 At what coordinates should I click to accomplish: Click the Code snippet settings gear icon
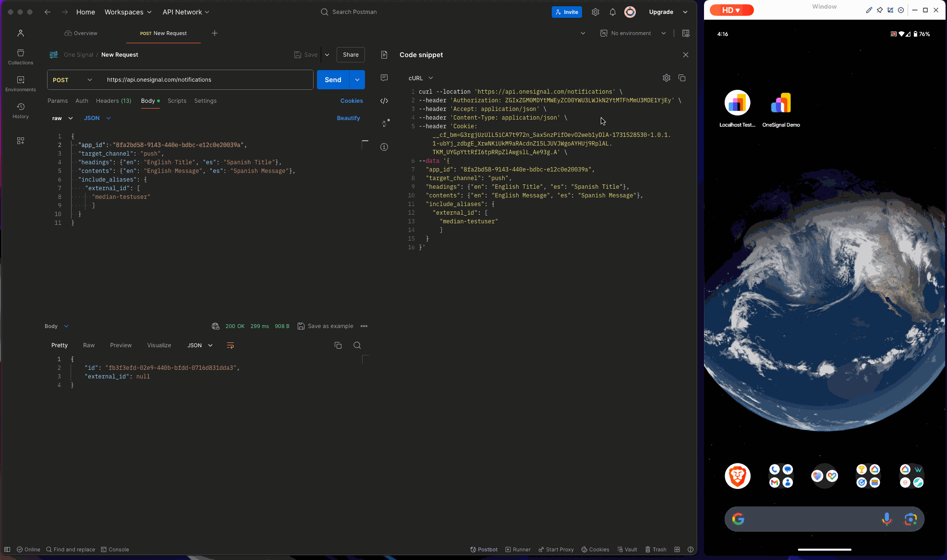pyautogui.click(x=667, y=78)
